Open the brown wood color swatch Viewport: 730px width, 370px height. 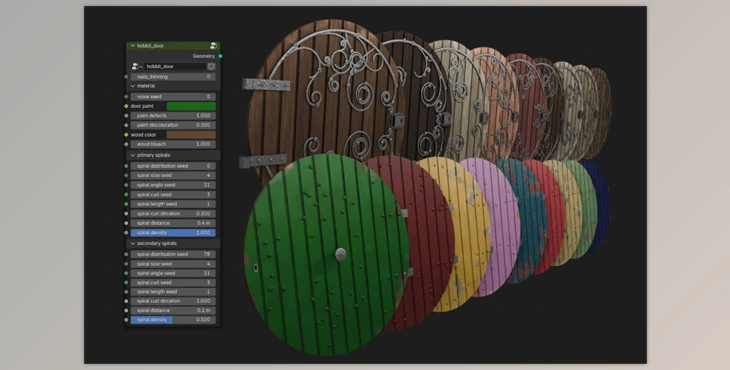click(191, 135)
